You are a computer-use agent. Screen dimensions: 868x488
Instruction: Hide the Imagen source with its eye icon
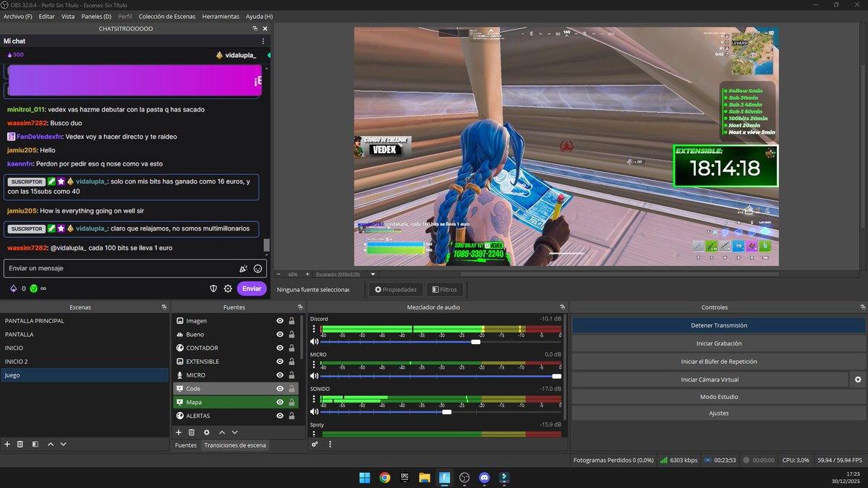click(280, 321)
